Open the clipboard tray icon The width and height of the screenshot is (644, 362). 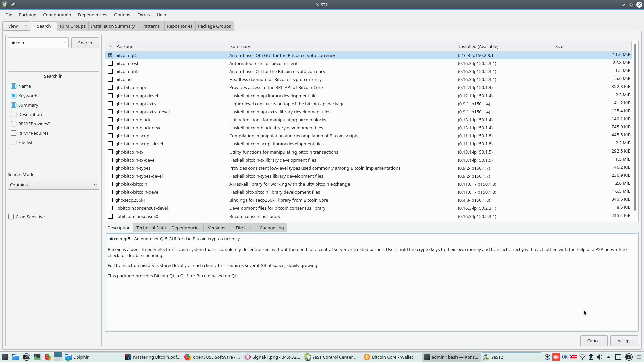pyautogui.click(x=591, y=357)
